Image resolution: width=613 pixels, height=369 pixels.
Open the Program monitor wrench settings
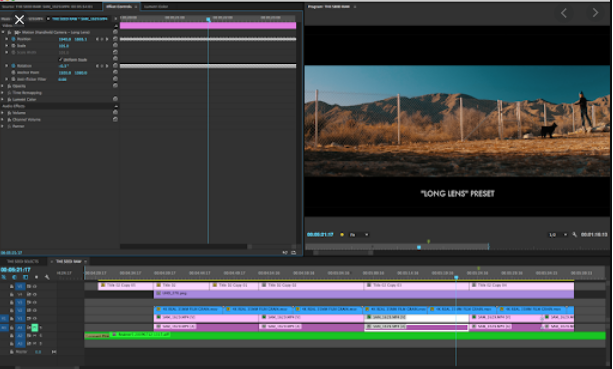574,235
